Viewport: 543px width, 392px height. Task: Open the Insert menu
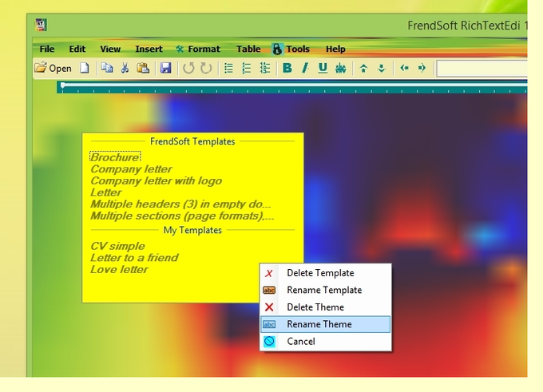coord(149,49)
